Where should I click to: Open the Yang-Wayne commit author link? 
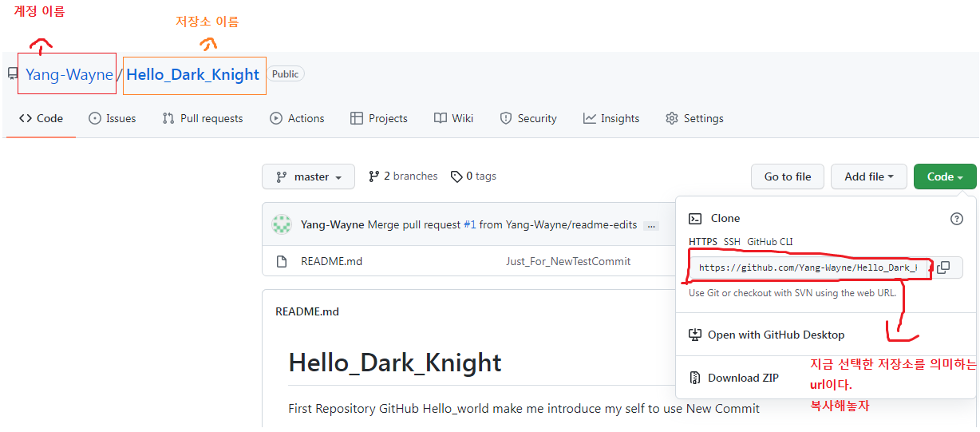point(333,224)
